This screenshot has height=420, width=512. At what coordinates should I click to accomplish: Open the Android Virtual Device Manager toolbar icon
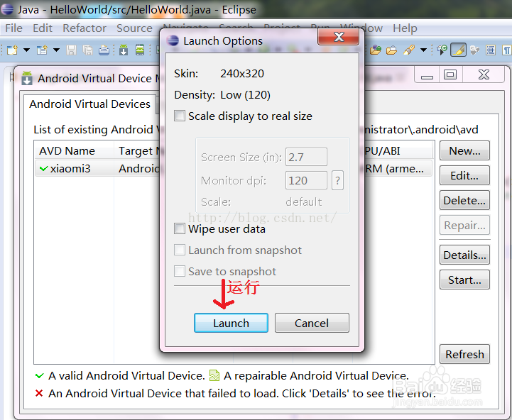coord(140,50)
